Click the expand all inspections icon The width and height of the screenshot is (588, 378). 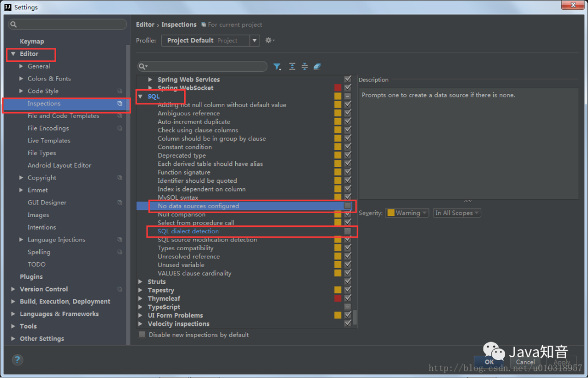(292, 67)
